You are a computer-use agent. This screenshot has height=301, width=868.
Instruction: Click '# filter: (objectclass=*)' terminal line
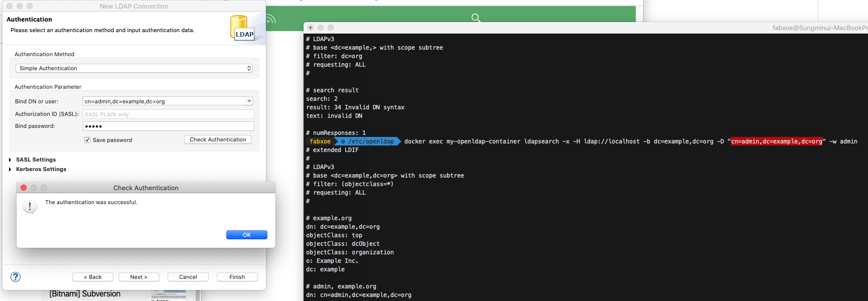coord(350,184)
